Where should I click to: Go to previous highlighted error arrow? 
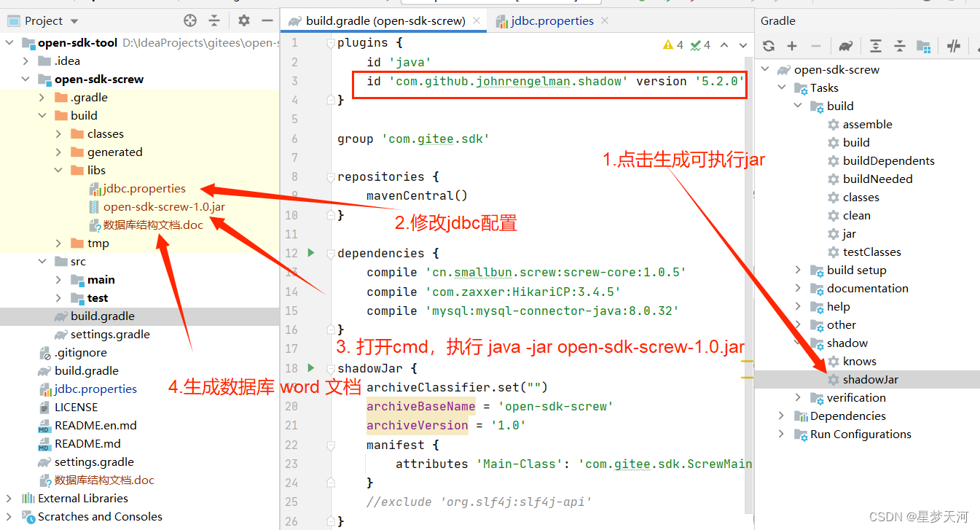(x=724, y=45)
